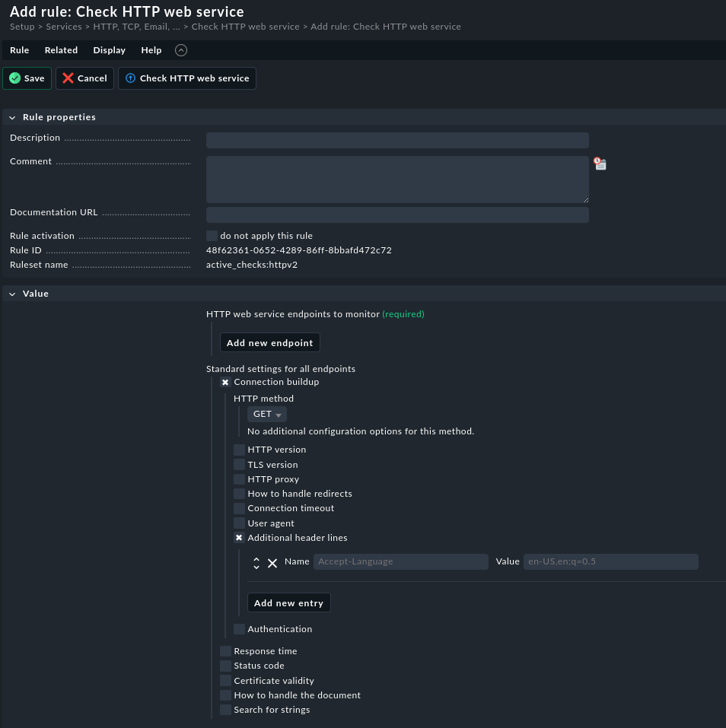Click inside the Description input field

coord(397,140)
